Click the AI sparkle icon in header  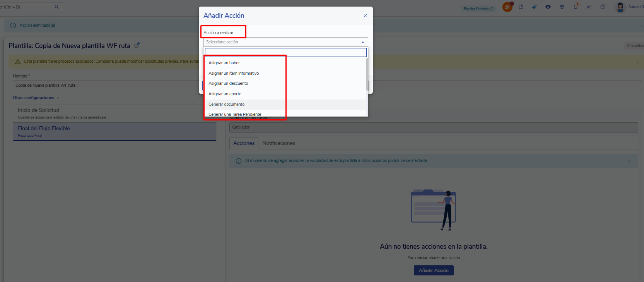pyautogui.click(x=534, y=7)
